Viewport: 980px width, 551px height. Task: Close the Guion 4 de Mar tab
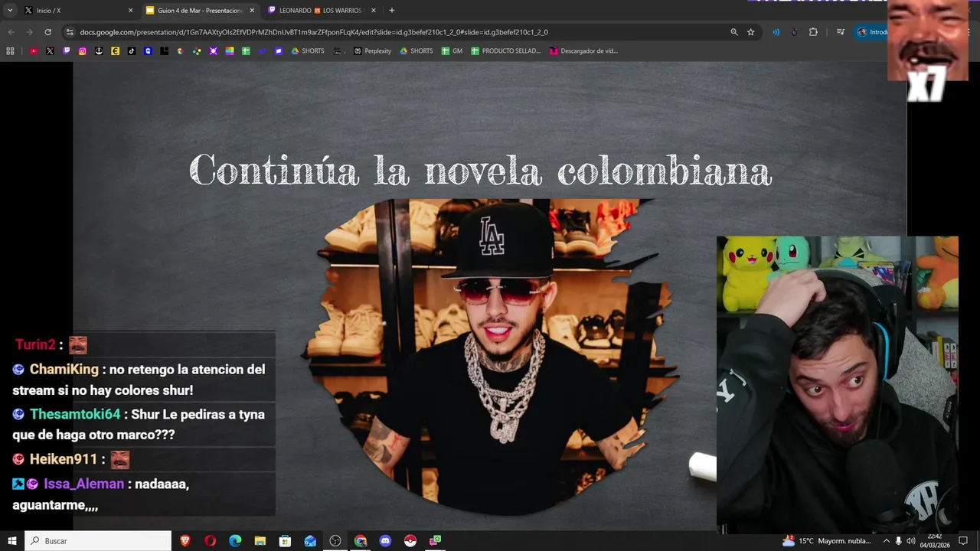pyautogui.click(x=252, y=11)
